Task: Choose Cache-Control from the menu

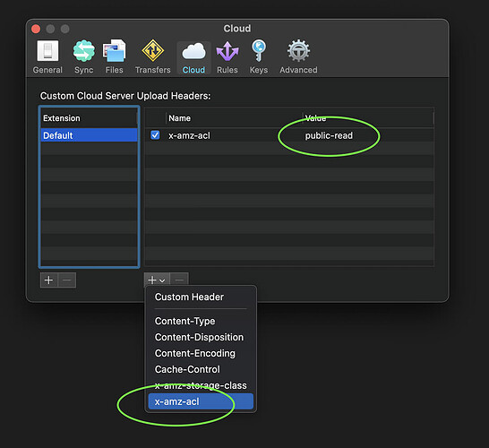Action: click(187, 369)
